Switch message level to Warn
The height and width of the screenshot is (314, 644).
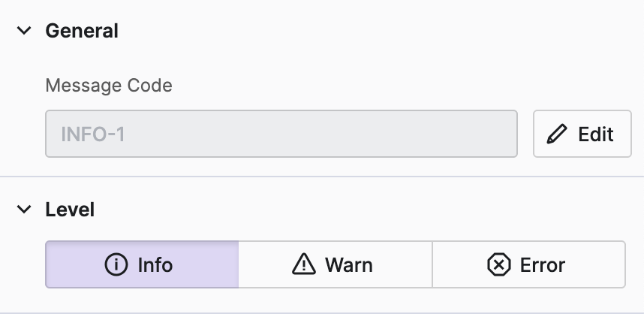point(335,264)
